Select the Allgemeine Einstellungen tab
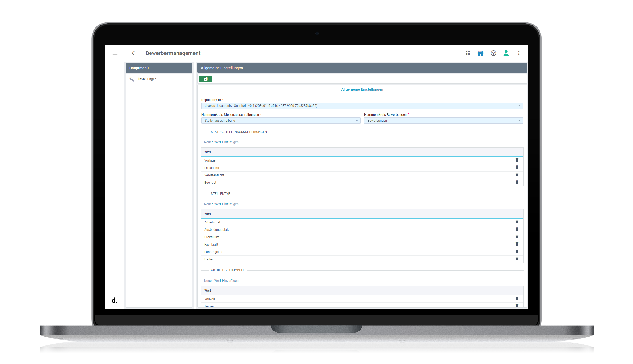This screenshot has width=633, height=364. (362, 89)
